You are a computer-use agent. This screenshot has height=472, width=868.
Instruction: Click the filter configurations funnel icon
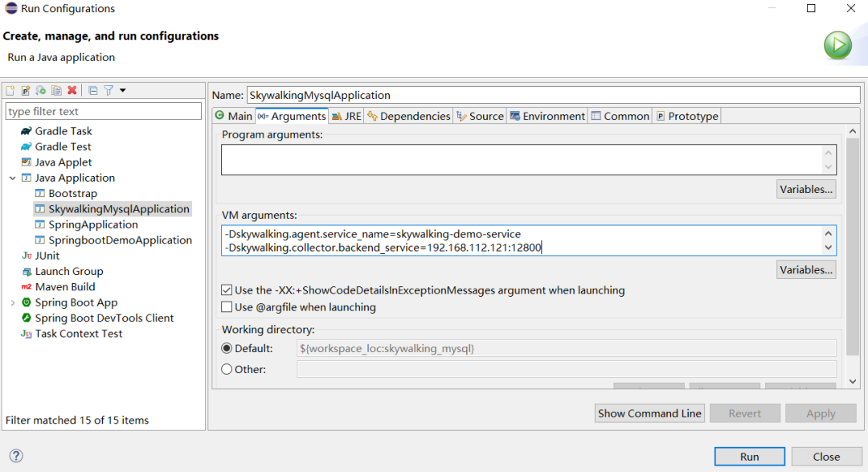pos(108,90)
